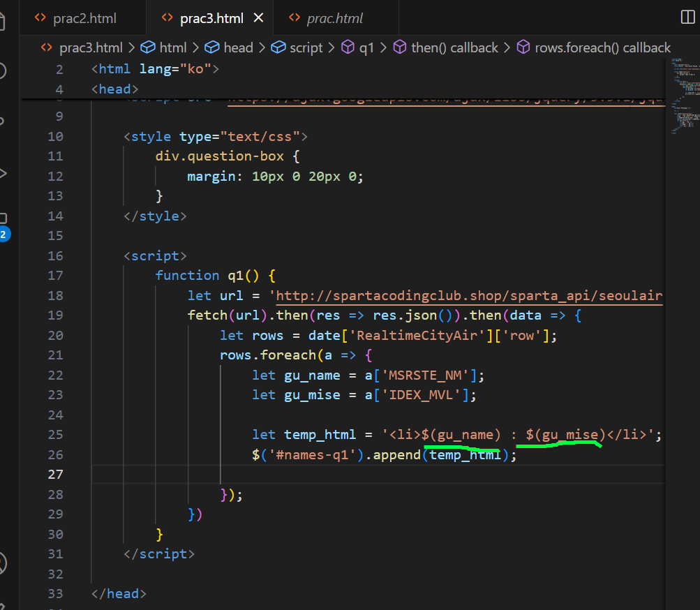Place cursor on 'function' keyword
This screenshot has height=610, width=700.
tap(187, 275)
